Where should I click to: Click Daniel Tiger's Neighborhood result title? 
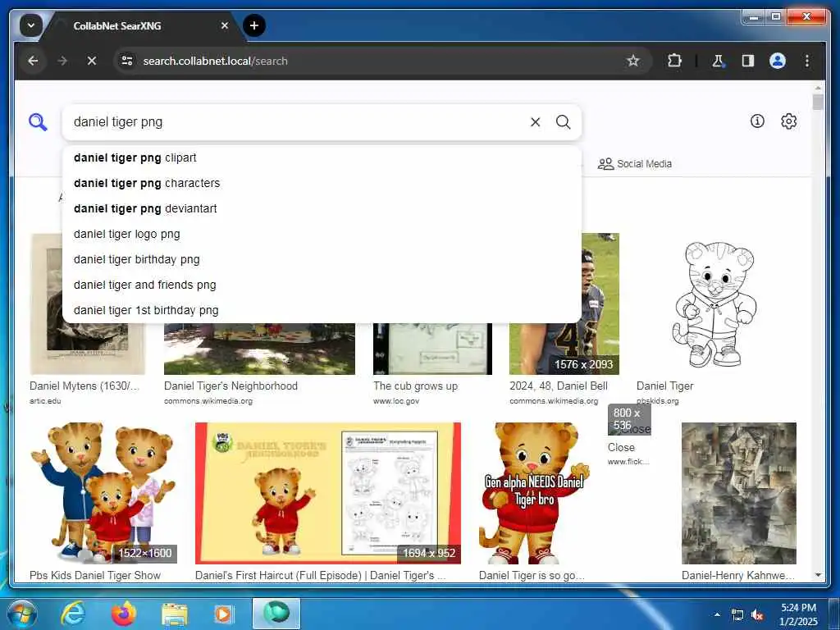pyautogui.click(x=231, y=386)
